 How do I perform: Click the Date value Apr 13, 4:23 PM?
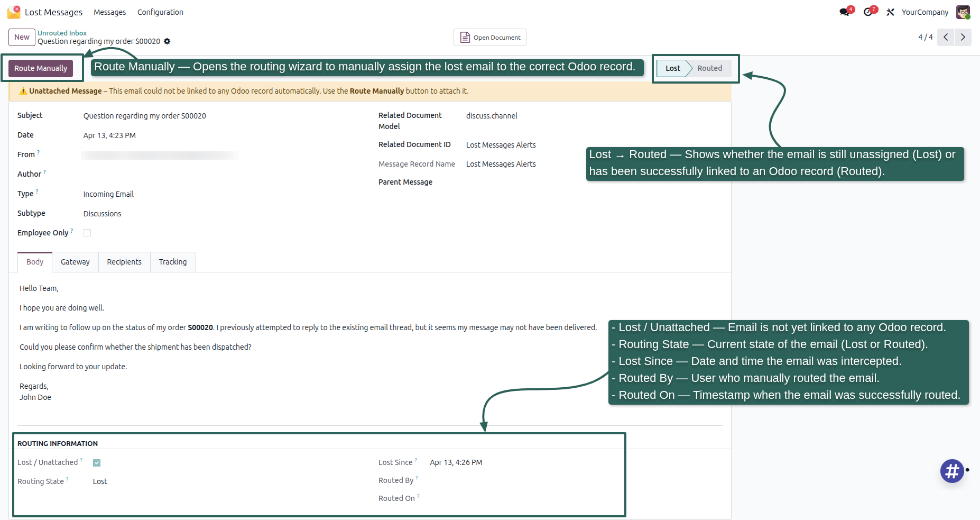point(109,135)
